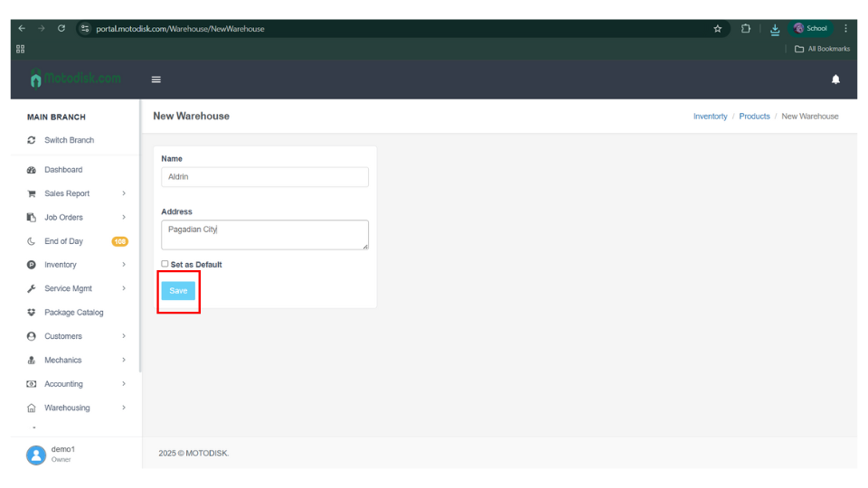Open the Customers menu item
The height and width of the screenshot is (488, 868).
pos(63,336)
